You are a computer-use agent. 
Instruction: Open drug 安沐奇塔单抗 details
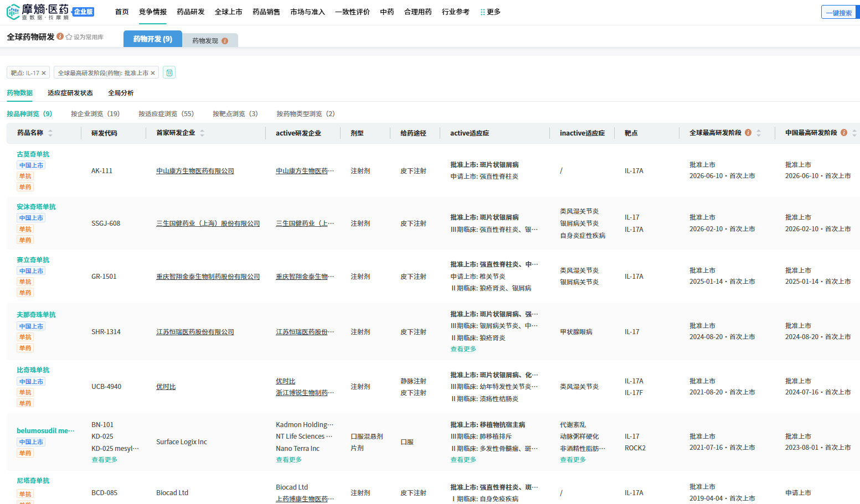pos(36,207)
